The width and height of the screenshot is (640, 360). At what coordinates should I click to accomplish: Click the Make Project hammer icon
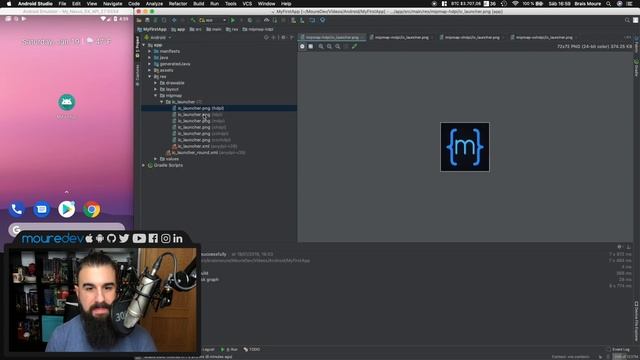point(193,20)
